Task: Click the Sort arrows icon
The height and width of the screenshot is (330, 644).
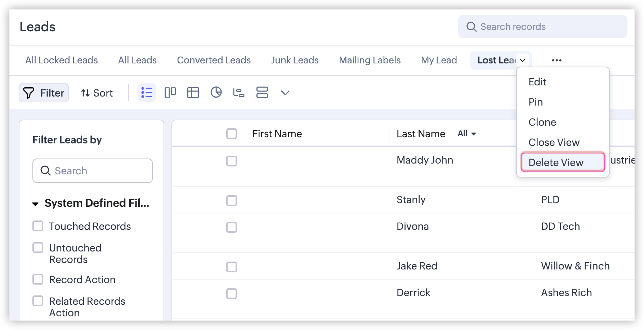Action: (x=85, y=93)
